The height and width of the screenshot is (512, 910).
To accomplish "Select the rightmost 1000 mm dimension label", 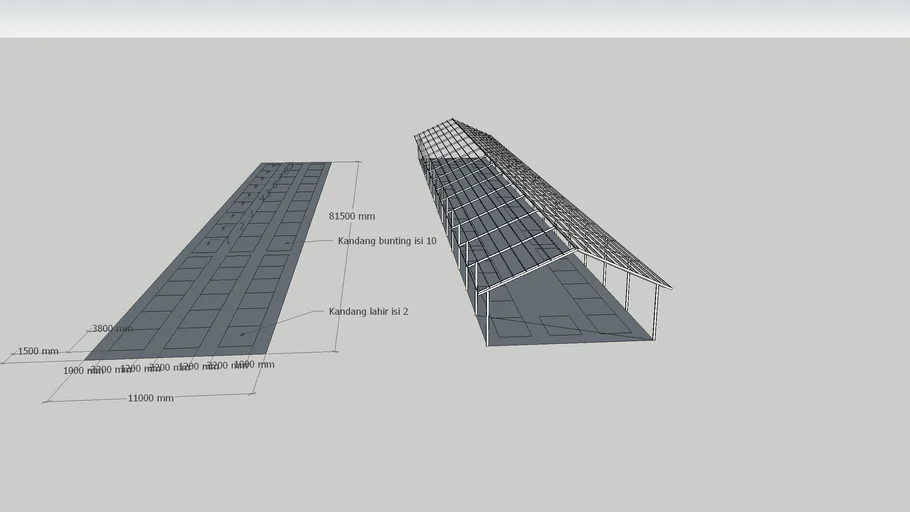I will tap(254, 364).
